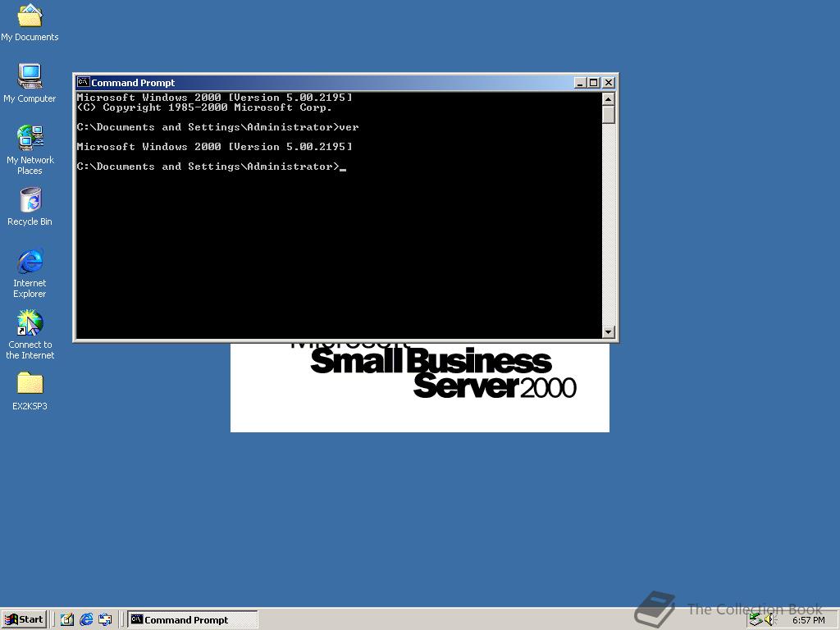Viewport: 840px width, 630px height.
Task: Click the third quick launch icon next to Internet Explorer
Action: [x=105, y=620]
